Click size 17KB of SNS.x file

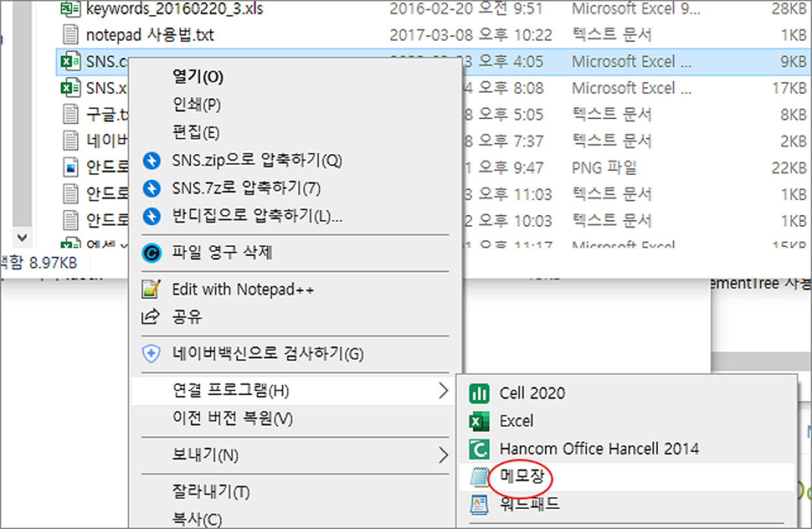click(789, 88)
